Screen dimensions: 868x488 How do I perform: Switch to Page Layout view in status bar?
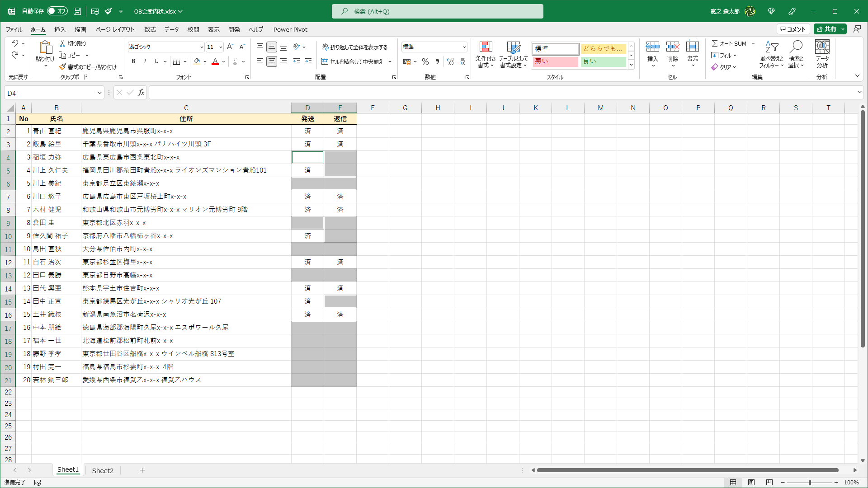click(x=751, y=483)
